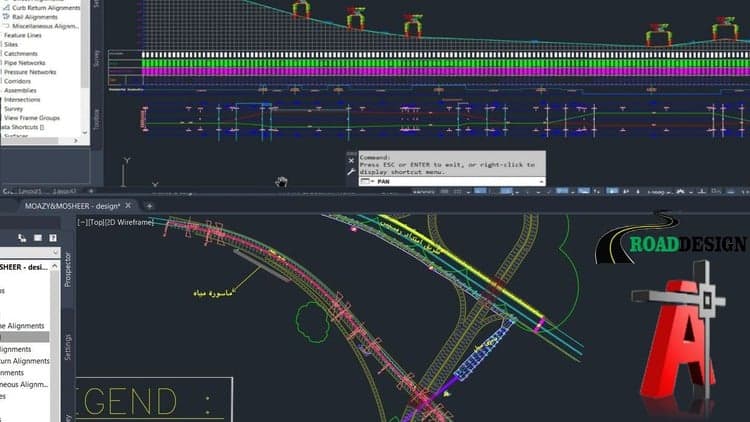750x422 pixels.
Task: Switch to the Prospector tab in lower toolspace
Action: (67, 270)
